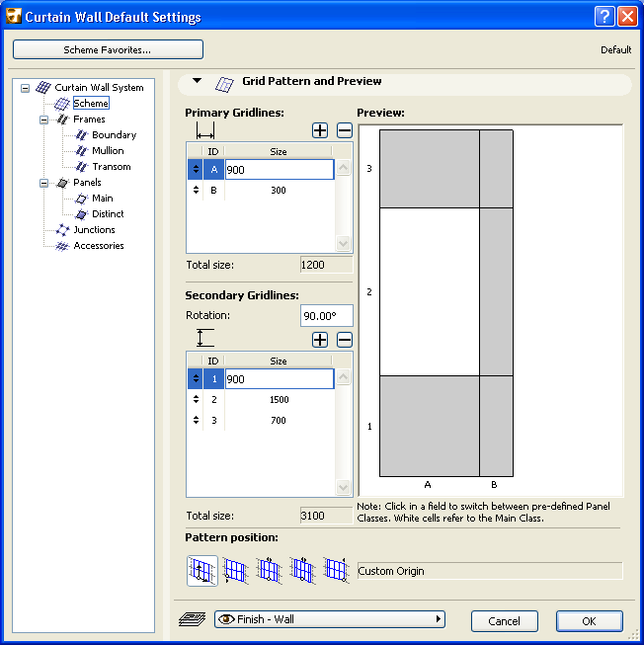Open Distinct panel settings
644x645 pixels.
(x=108, y=214)
